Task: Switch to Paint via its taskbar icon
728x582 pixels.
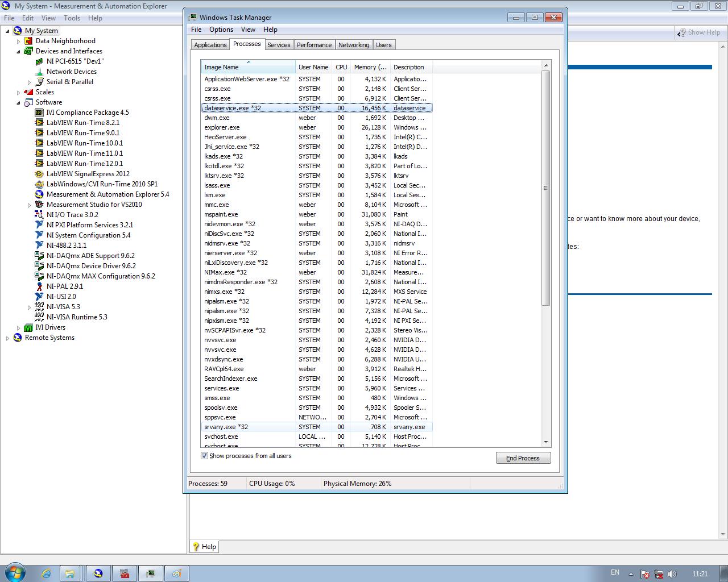Action: [x=177, y=573]
